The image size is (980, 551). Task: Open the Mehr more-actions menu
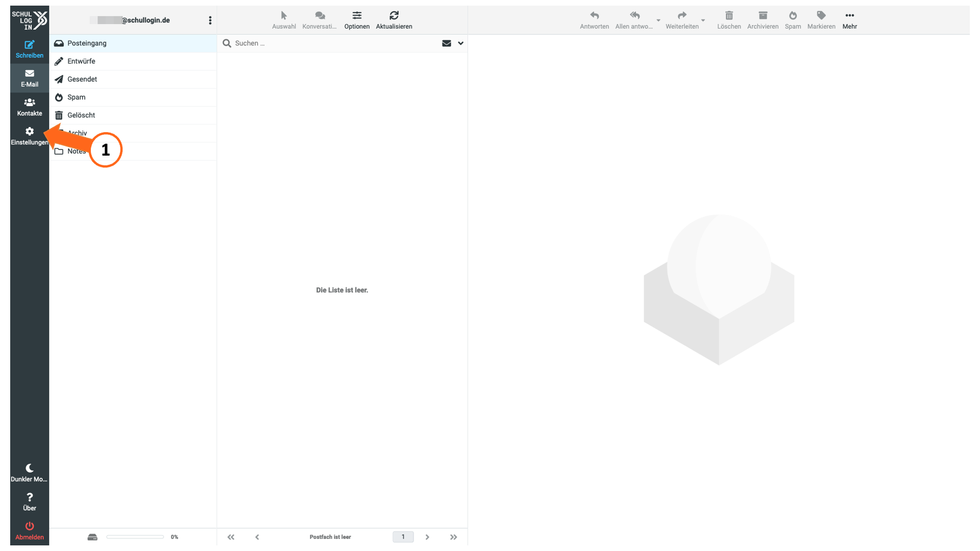(x=849, y=20)
